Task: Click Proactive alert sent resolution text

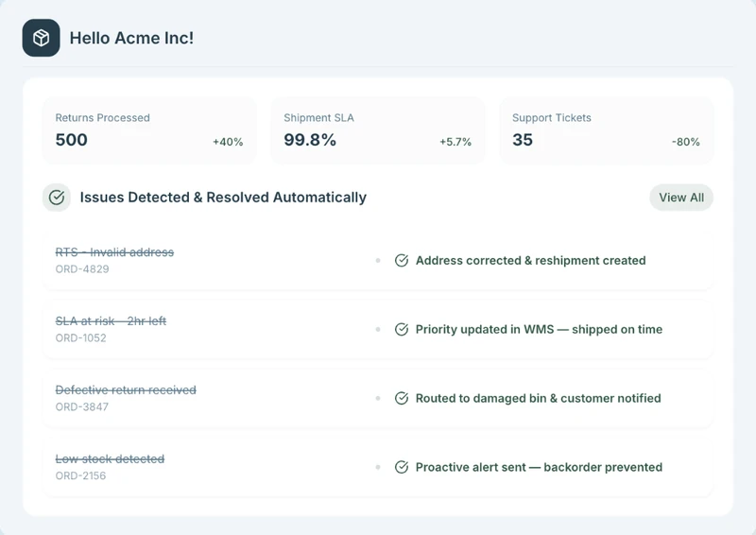Action: 539,467
